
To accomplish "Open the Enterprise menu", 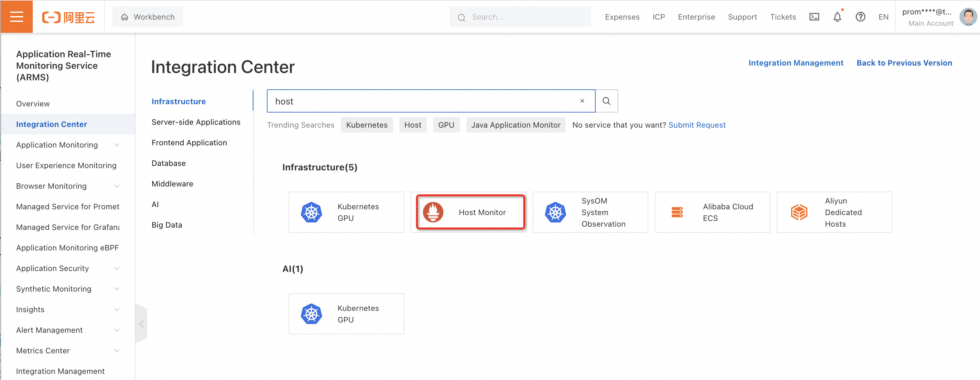I will tap(696, 17).
